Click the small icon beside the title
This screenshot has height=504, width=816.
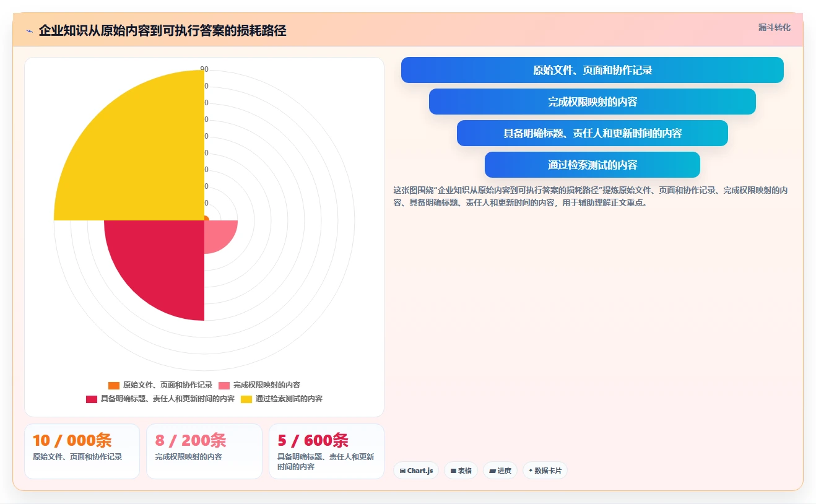[x=29, y=30]
